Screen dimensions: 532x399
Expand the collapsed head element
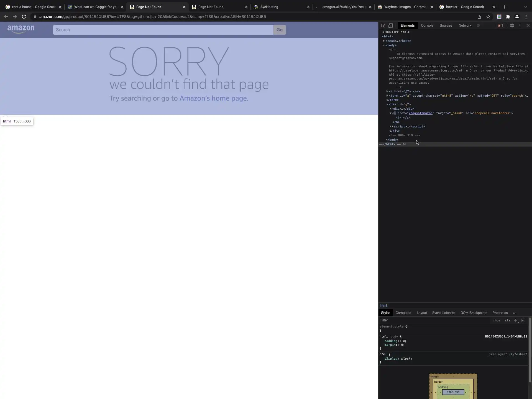click(x=384, y=41)
